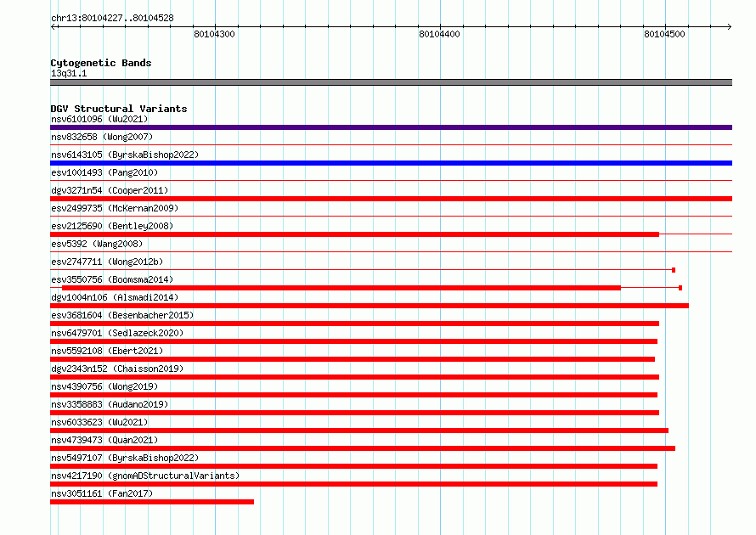This screenshot has width=756, height=535.
Task: Click the end marker of esv2747711 line
Action: (x=674, y=270)
